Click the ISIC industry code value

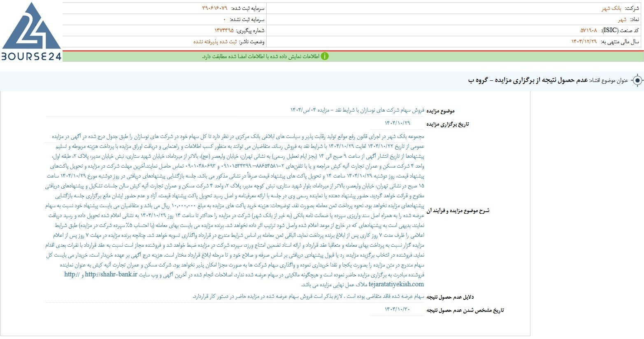(x=588, y=30)
